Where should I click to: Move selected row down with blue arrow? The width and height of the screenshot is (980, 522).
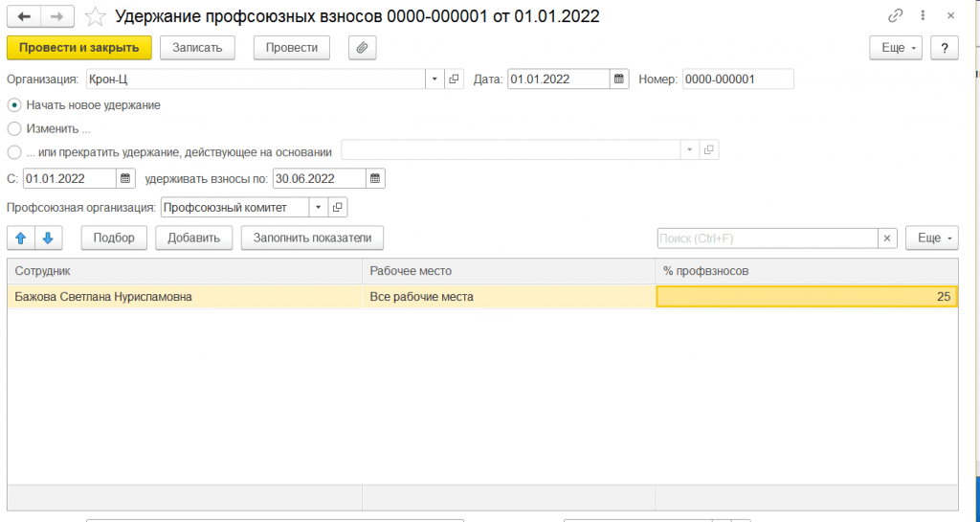click(48, 238)
